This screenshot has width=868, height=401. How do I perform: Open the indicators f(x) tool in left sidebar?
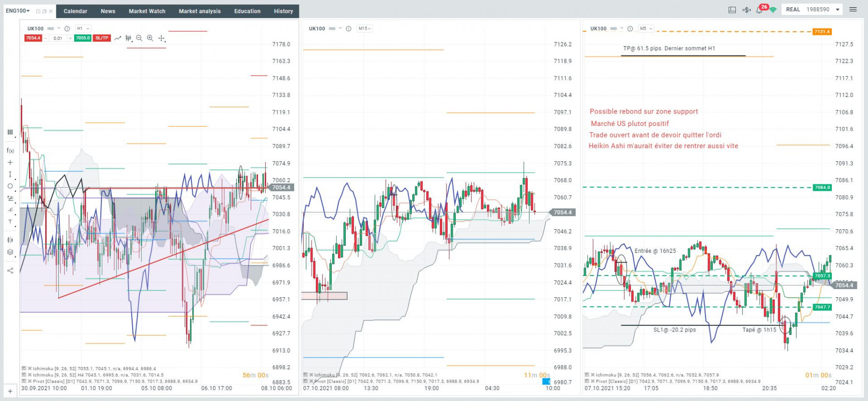coord(10,151)
